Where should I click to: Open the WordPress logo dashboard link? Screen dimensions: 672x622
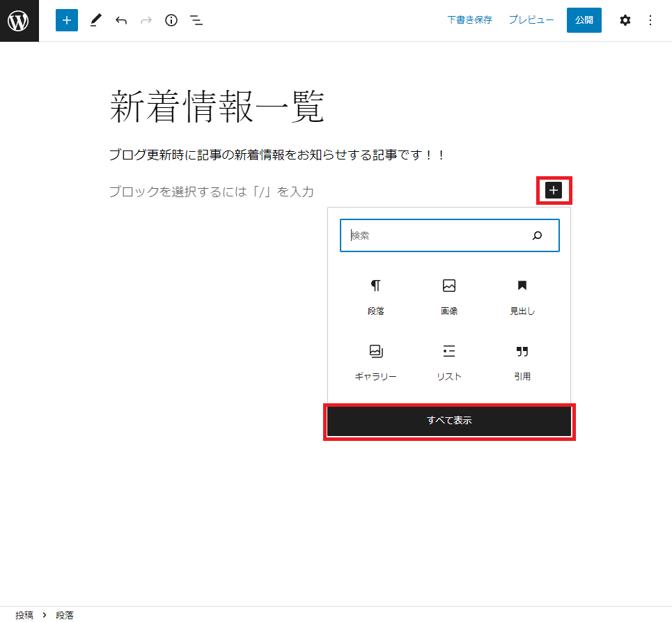pyautogui.click(x=19, y=21)
